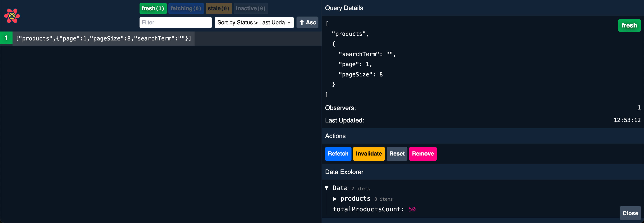Click the Last Updated timestamp 12:53:12
Viewport: 644px width, 223px height.
tap(627, 120)
